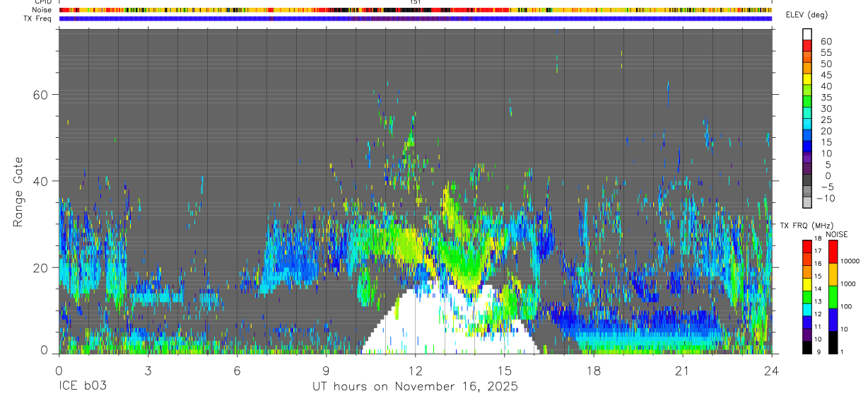The image size is (868, 401).
Task: Click the '17' label on TX FRQ legend
Action: tap(819, 250)
